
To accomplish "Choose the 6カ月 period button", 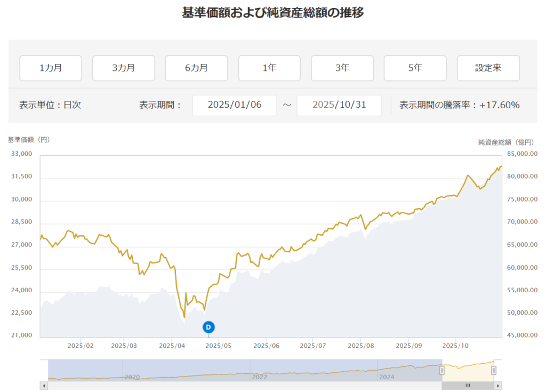I will (196, 68).
